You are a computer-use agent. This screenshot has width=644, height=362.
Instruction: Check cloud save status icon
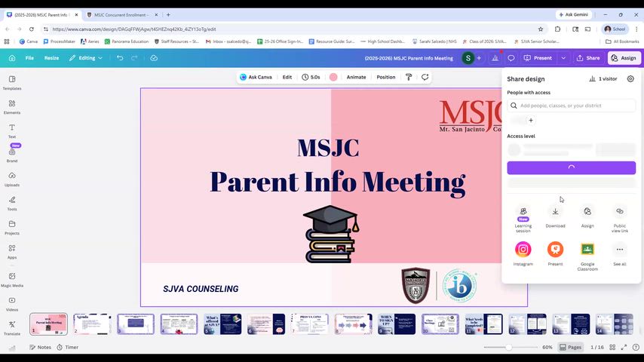click(154, 58)
